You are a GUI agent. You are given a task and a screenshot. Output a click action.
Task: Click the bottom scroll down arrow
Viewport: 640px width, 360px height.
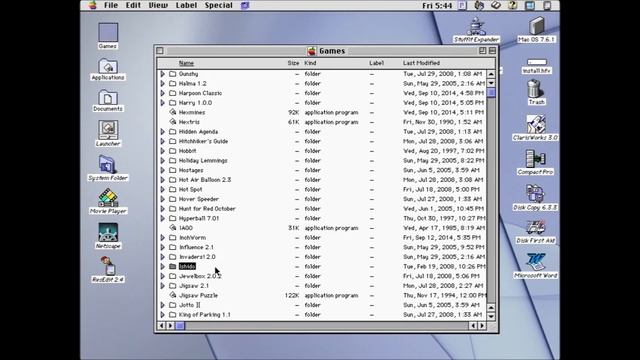pos(491,316)
